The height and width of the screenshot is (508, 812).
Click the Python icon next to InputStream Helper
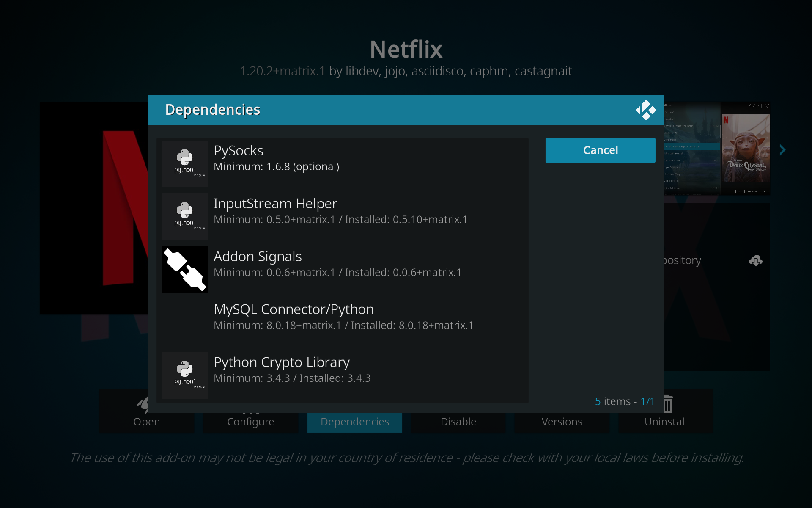185,216
